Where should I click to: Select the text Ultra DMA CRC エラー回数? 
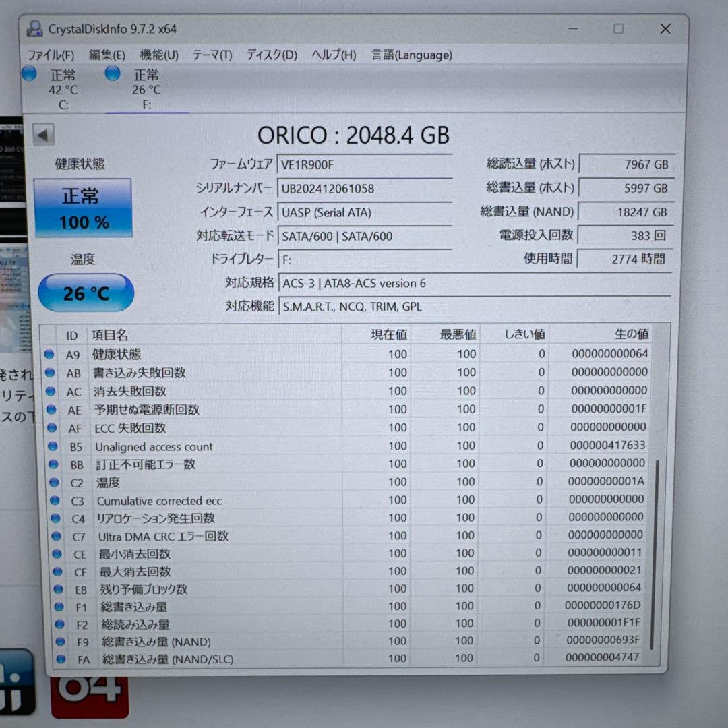click(163, 537)
